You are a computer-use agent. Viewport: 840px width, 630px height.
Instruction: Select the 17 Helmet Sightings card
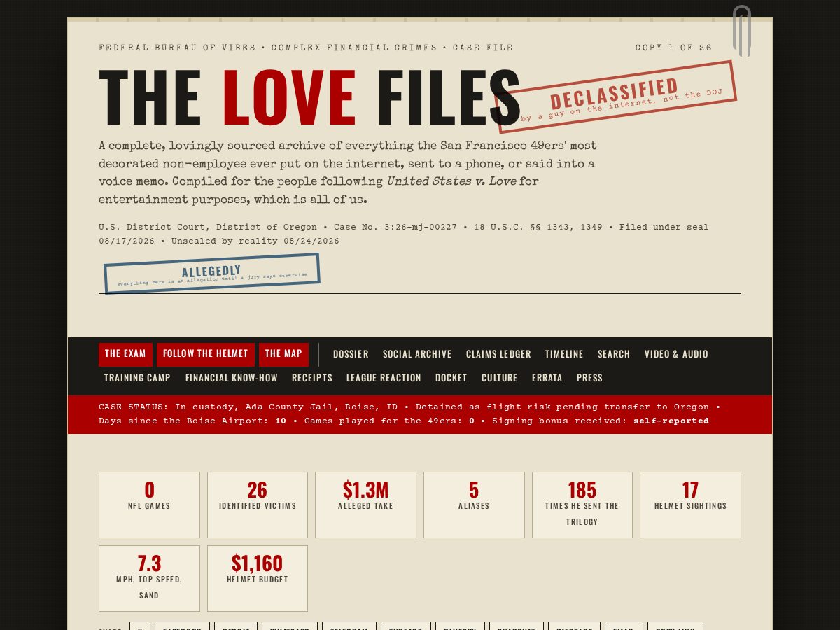pos(690,505)
